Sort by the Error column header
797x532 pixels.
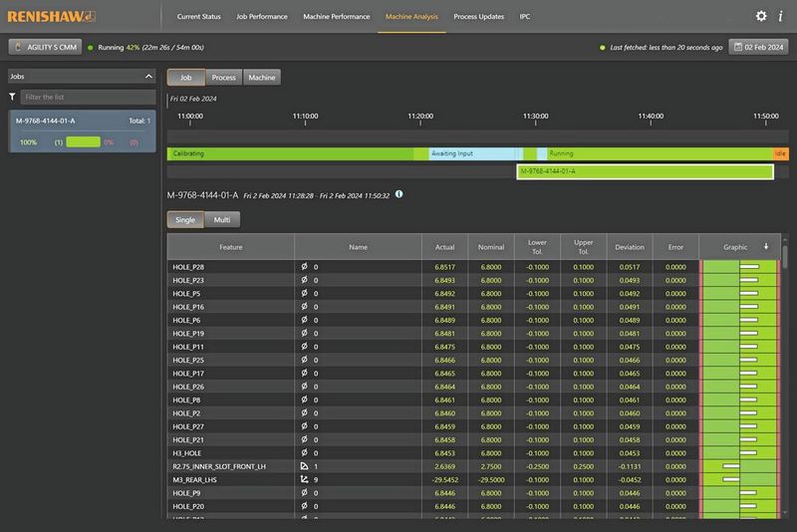click(x=675, y=247)
